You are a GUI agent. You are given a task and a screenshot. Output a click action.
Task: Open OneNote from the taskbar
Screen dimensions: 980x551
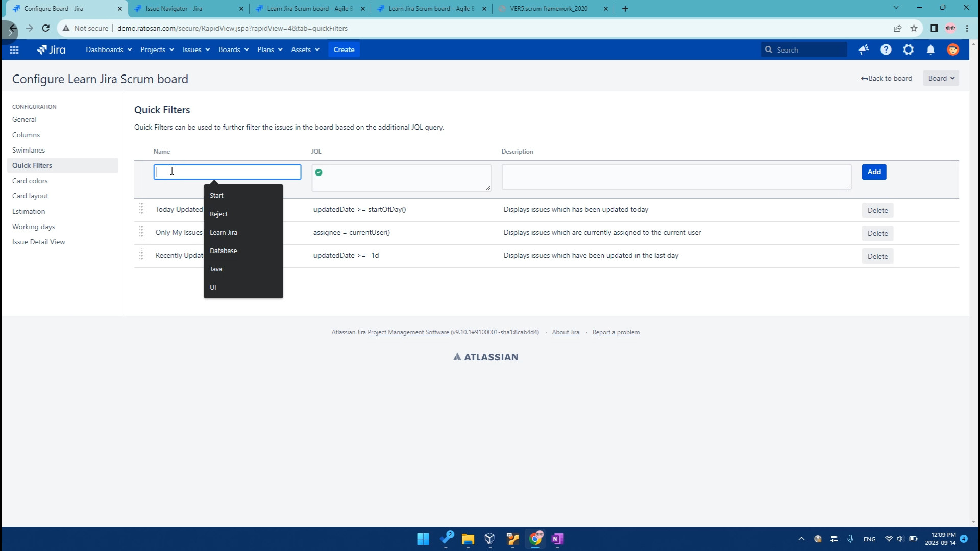point(557,539)
